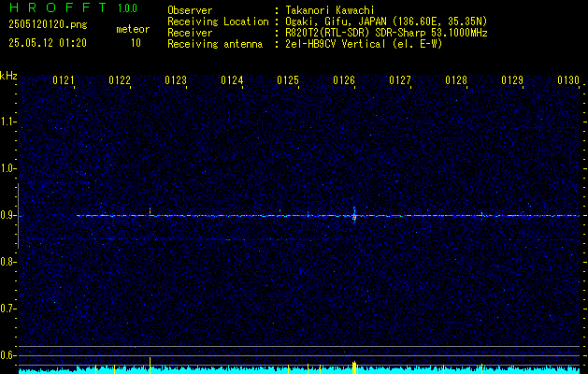Screen dimensions: 588x374
Task: Click the meteor label
Action: 133,29
